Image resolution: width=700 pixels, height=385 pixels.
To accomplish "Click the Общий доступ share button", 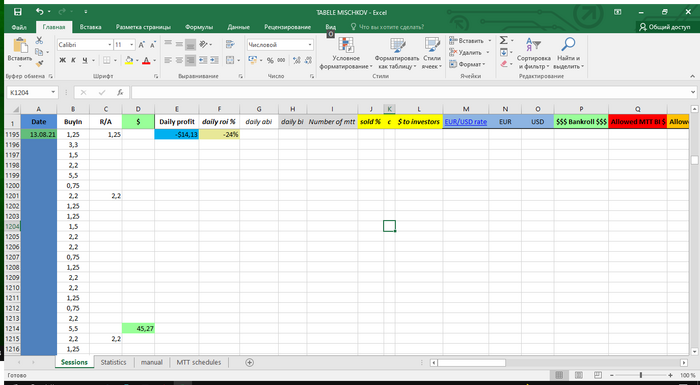I will point(665,27).
